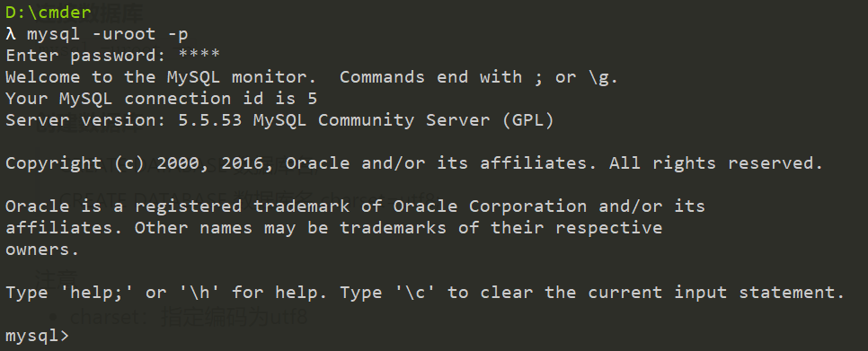Click the lambda prompt symbol
Image resolution: width=868 pixels, height=351 pixels.
click(11, 34)
